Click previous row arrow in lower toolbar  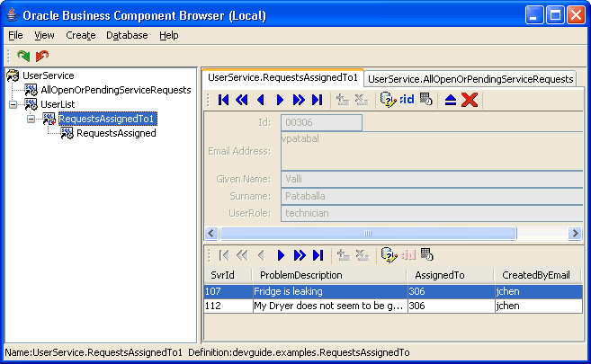pos(261,255)
